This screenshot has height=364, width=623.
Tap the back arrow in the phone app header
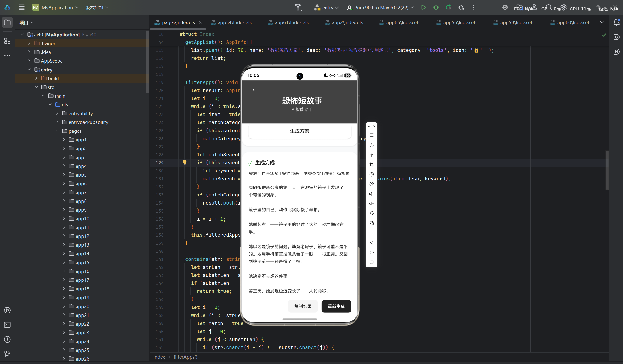pyautogui.click(x=253, y=90)
